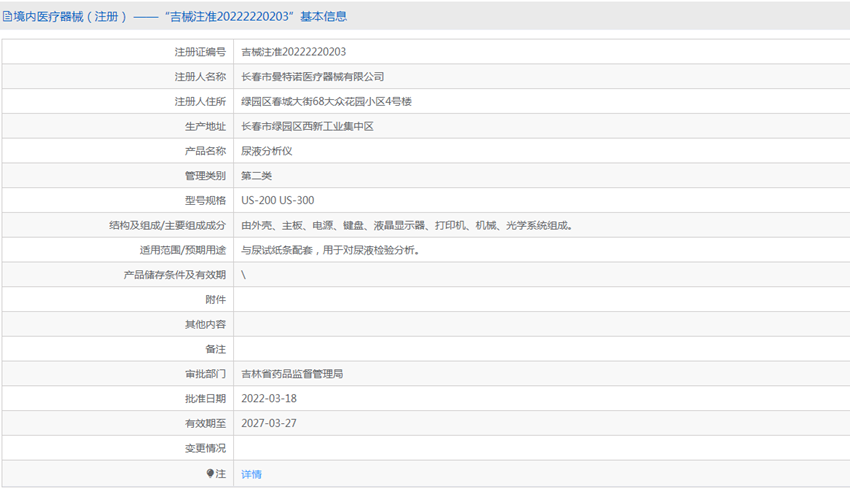The width and height of the screenshot is (850, 488).
Task: Select the expiry date 2027-03-27
Action: (x=269, y=423)
